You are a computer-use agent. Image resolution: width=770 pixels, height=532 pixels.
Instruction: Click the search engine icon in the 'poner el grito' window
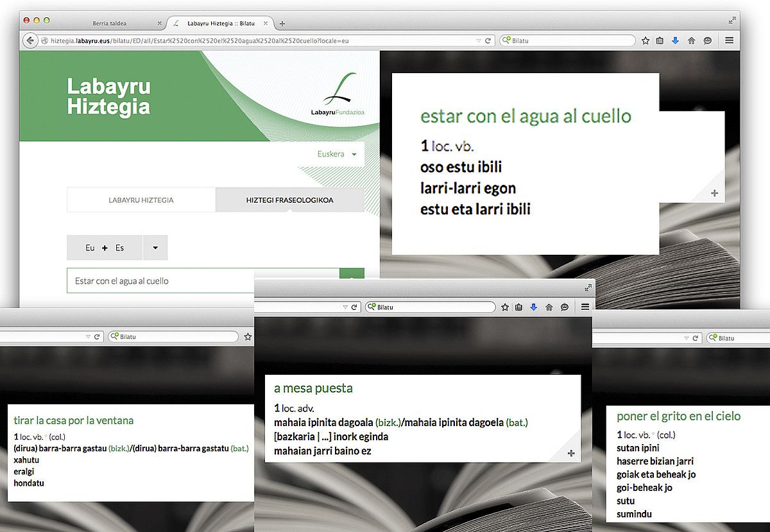(x=713, y=338)
